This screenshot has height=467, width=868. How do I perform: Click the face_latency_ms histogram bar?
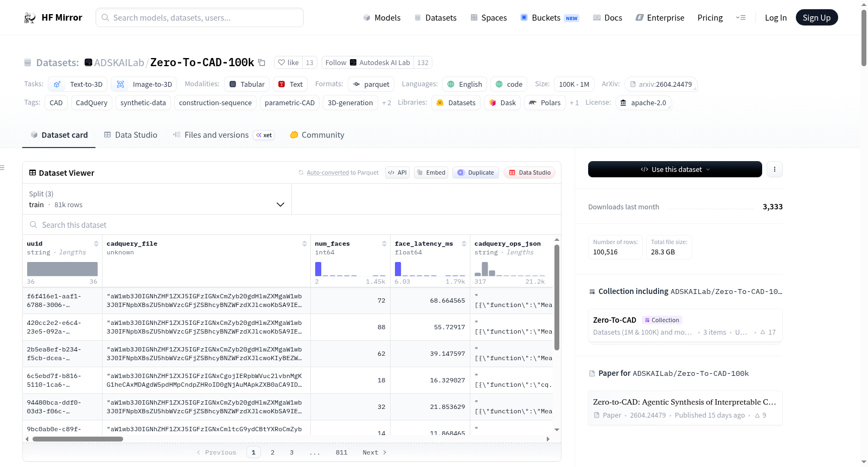(398, 269)
